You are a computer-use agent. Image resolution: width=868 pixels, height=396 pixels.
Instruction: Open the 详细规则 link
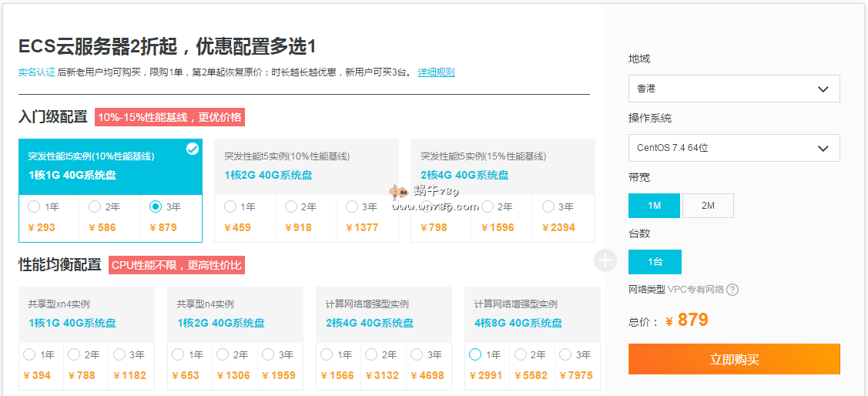click(436, 72)
